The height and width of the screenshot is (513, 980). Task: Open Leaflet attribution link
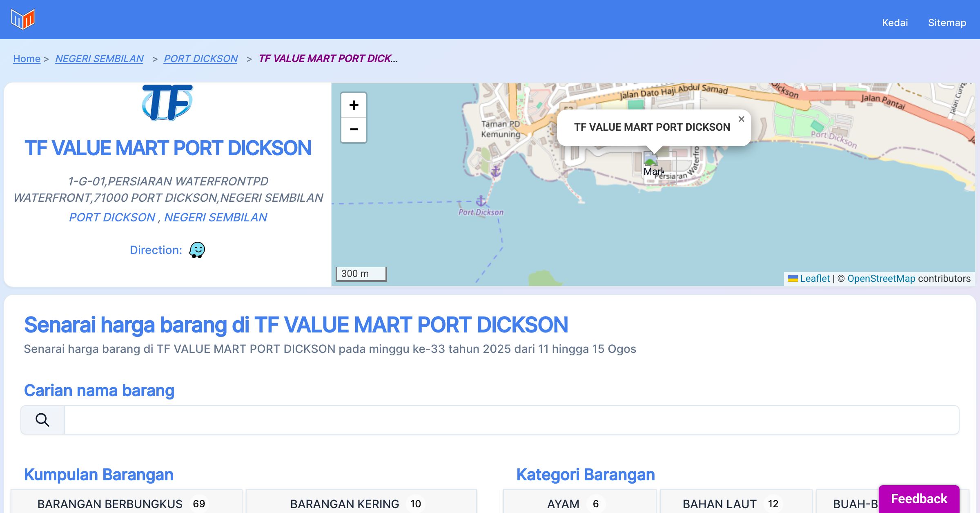click(x=815, y=279)
